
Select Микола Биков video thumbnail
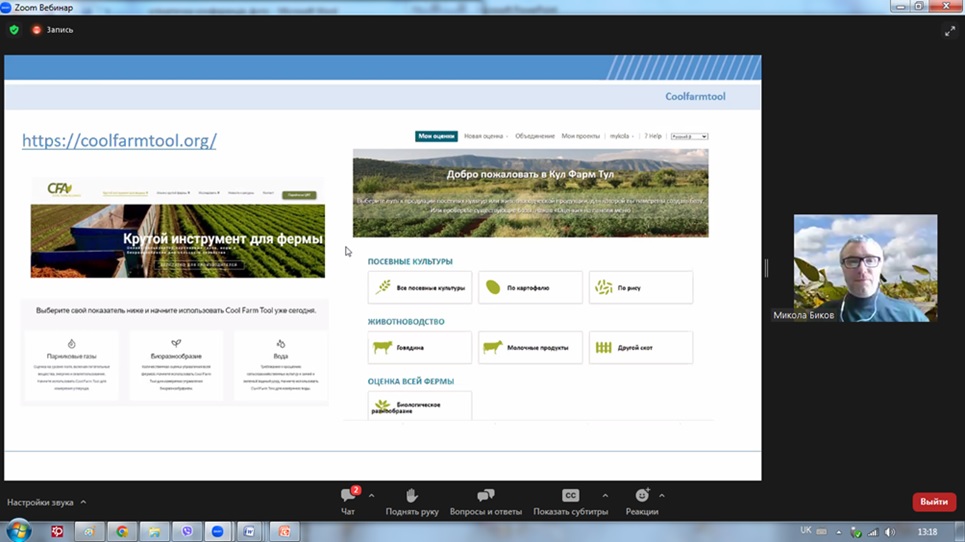pos(865,268)
